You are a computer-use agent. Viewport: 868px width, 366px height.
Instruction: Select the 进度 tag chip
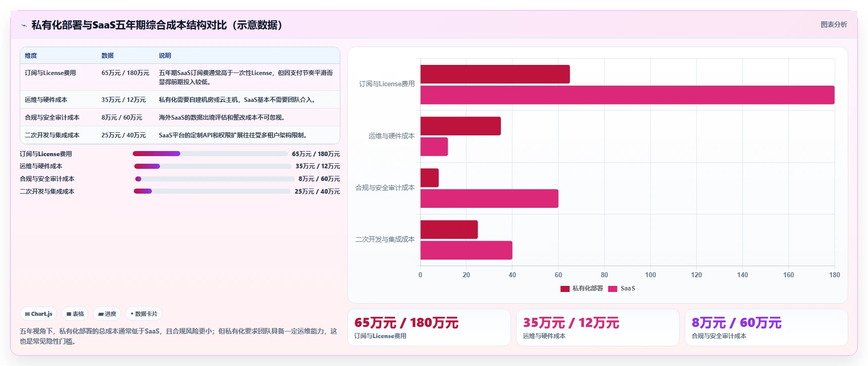coord(107,314)
